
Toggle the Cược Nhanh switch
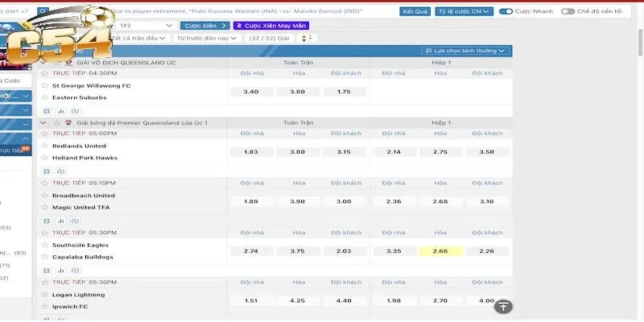pyautogui.click(x=506, y=12)
